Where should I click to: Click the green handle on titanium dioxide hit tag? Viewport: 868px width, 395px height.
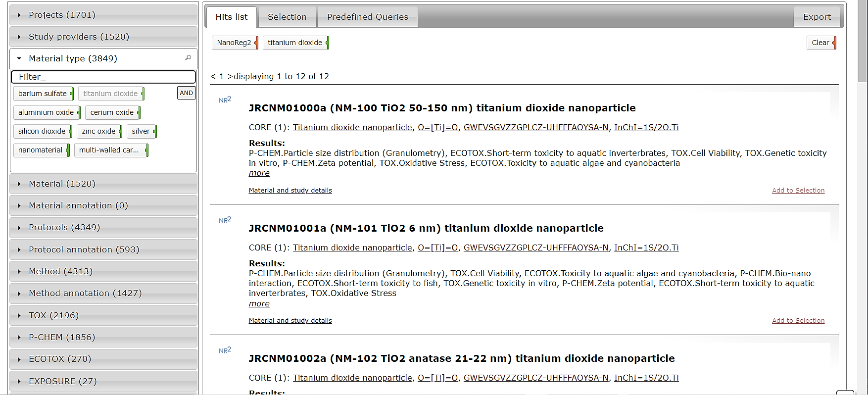tap(328, 43)
